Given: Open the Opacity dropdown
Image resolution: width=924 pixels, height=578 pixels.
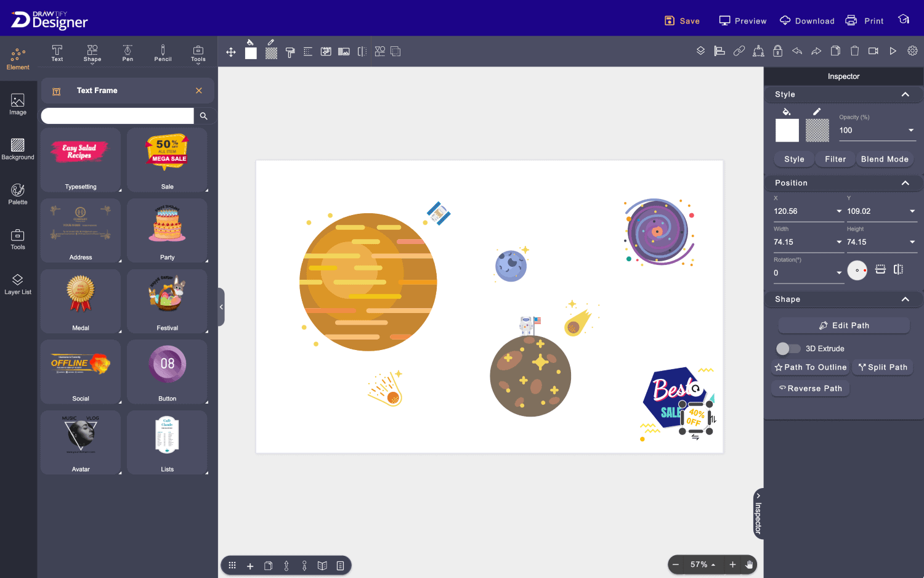Looking at the screenshot, I should 911,131.
